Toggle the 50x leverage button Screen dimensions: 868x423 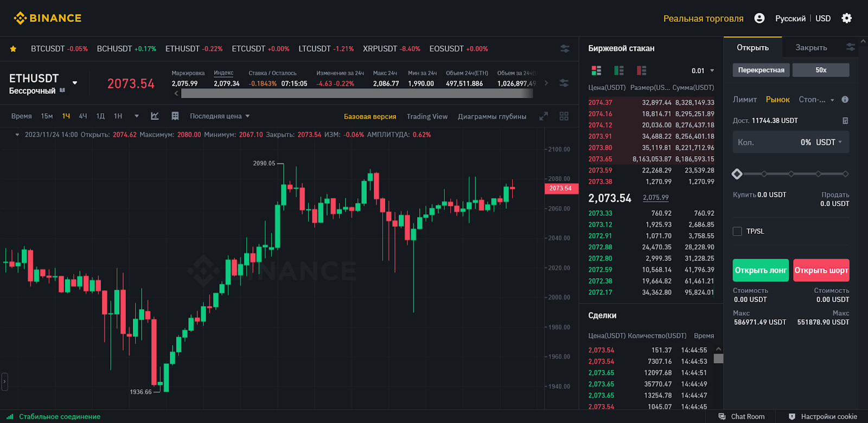pyautogui.click(x=821, y=70)
